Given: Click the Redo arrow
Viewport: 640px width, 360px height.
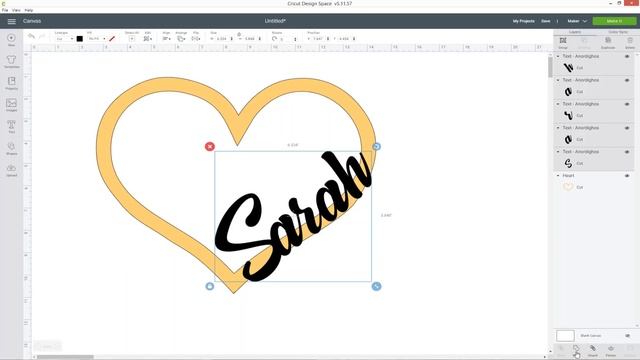Looking at the screenshot, I should pos(42,37).
